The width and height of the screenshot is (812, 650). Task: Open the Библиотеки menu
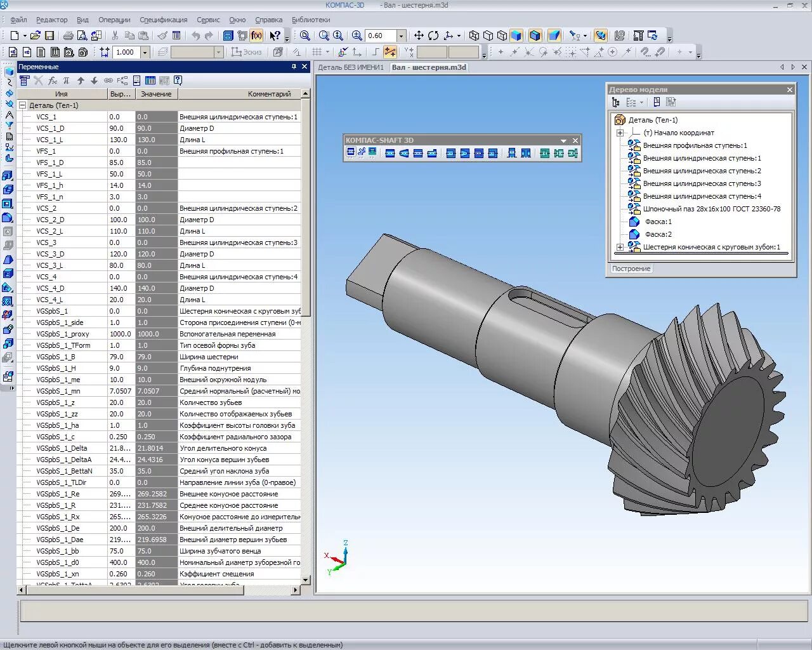311,20
